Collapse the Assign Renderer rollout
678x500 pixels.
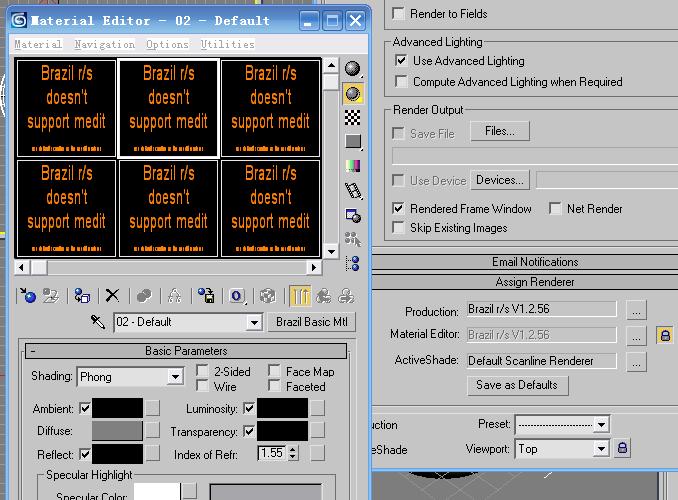535,282
